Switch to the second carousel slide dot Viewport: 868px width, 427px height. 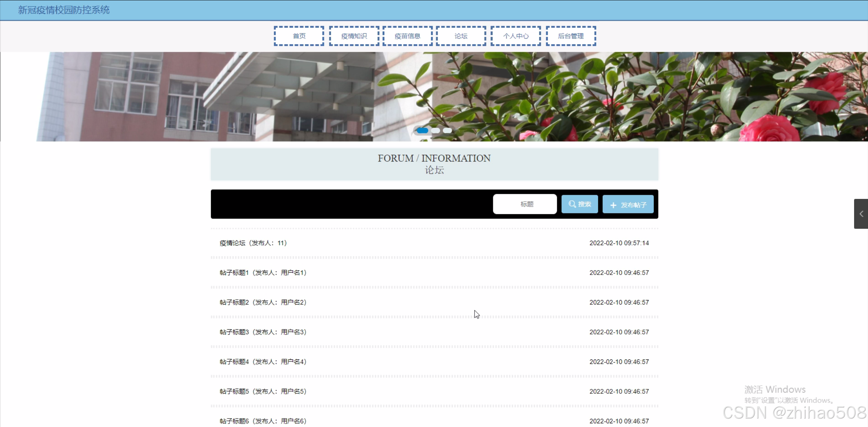(x=436, y=130)
